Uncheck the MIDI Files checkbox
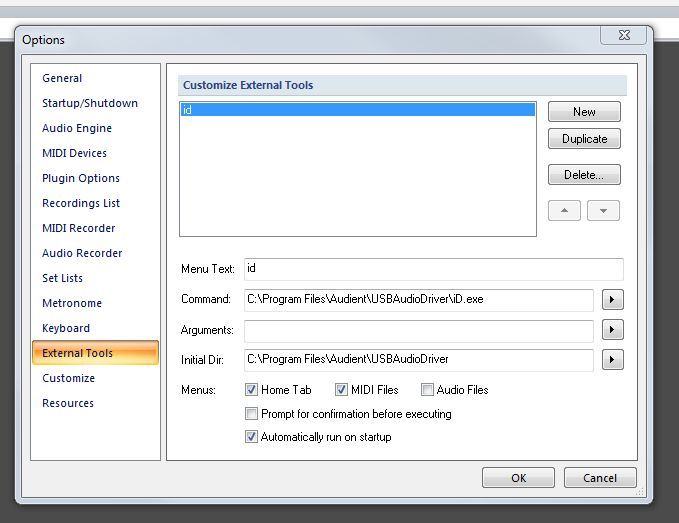 coord(341,390)
